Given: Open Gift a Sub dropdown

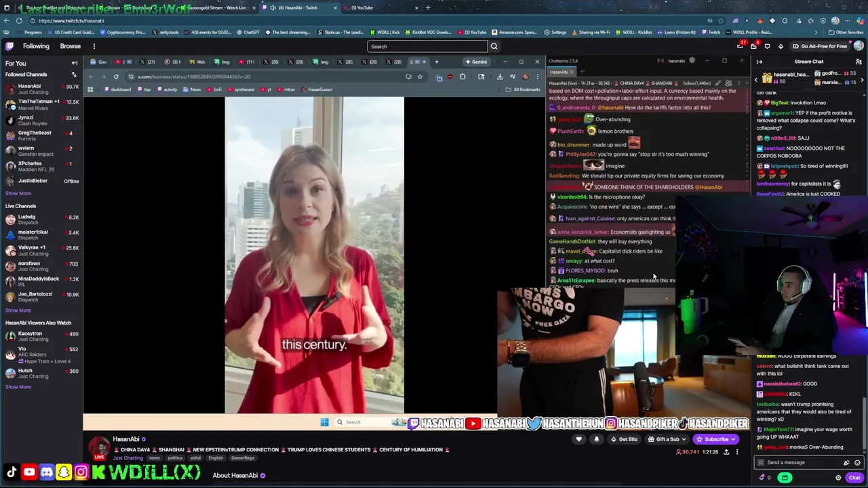Looking at the screenshot, I should tap(667, 439).
